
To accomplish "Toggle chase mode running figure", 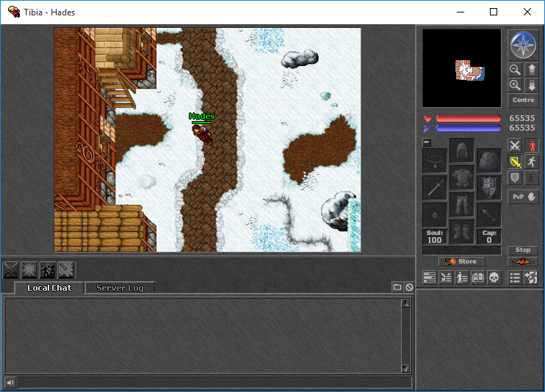I will (532, 162).
